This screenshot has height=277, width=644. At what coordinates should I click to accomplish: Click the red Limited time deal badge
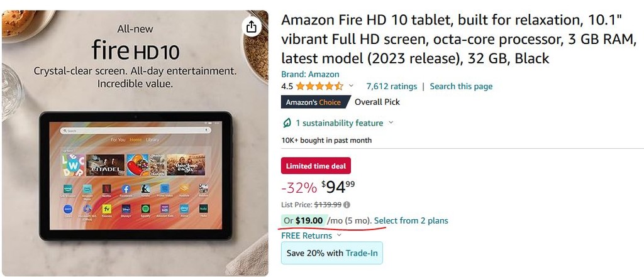(x=316, y=166)
